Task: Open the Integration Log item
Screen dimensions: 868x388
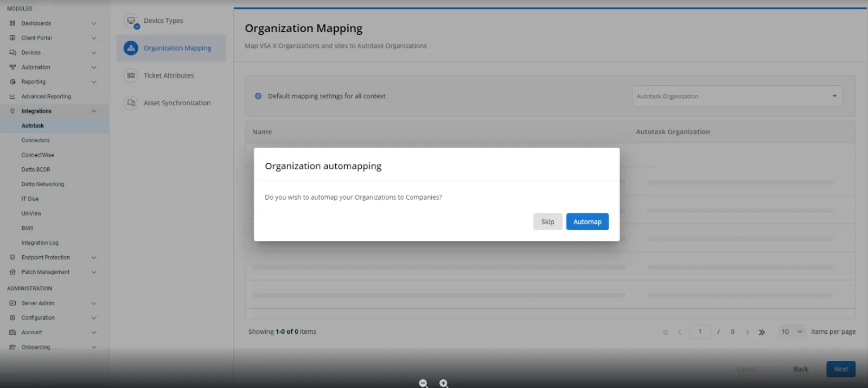Action: (x=40, y=243)
